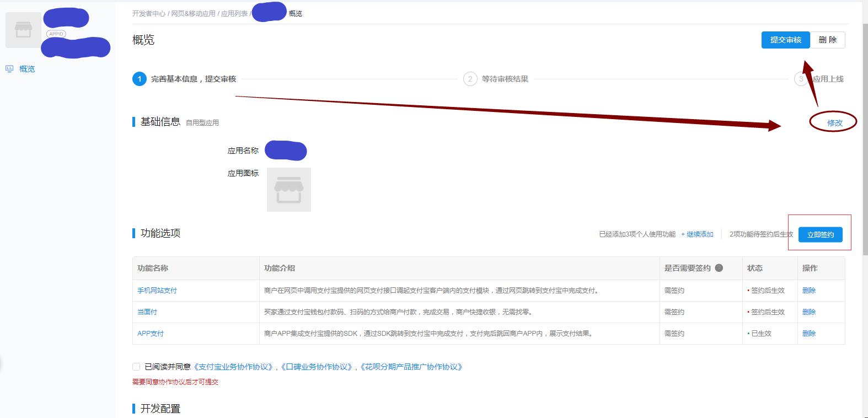Click the 功能介绍 column header
The image size is (868, 418).
pos(280,268)
